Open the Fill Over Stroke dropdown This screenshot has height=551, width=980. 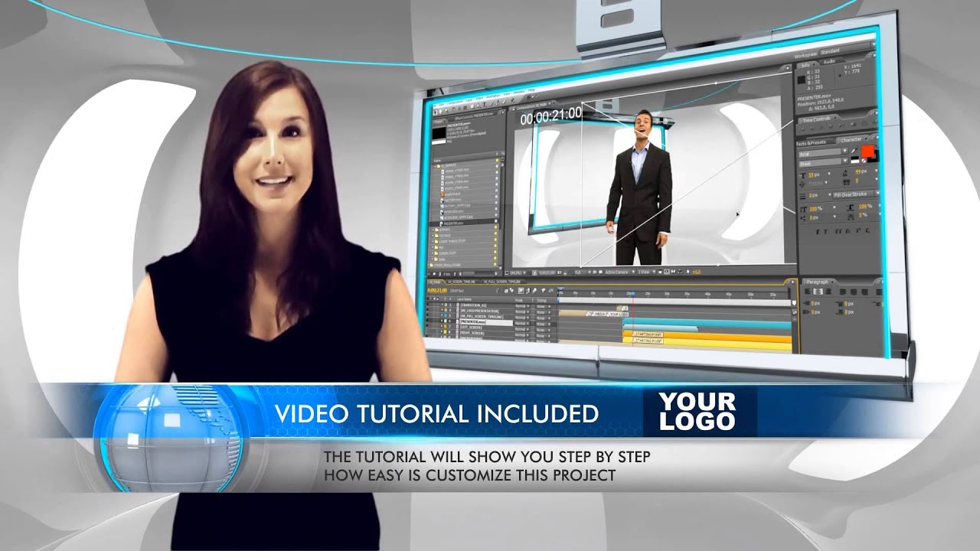click(x=856, y=194)
